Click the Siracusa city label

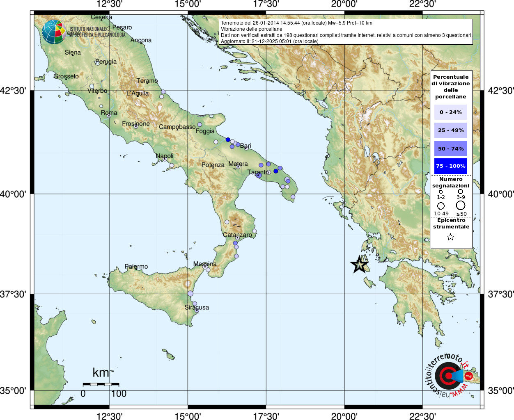coord(197,307)
